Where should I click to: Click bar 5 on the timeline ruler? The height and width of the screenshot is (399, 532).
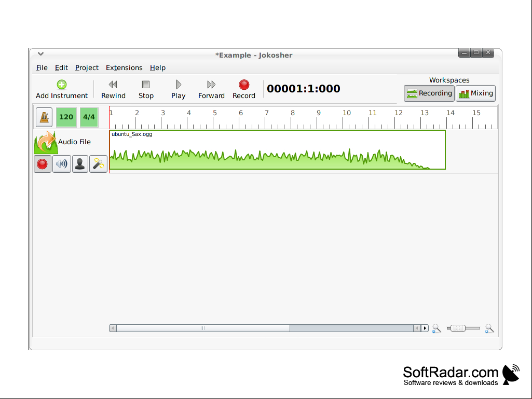tap(215, 113)
